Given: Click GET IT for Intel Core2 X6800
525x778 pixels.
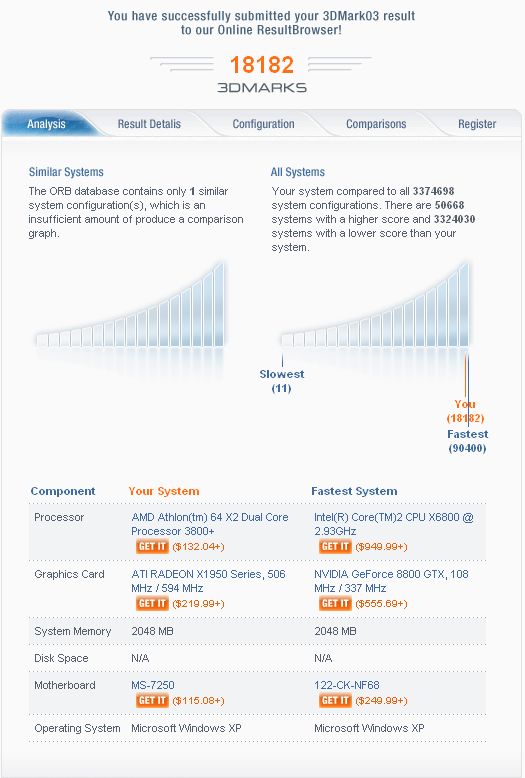Looking at the screenshot, I should (335, 546).
